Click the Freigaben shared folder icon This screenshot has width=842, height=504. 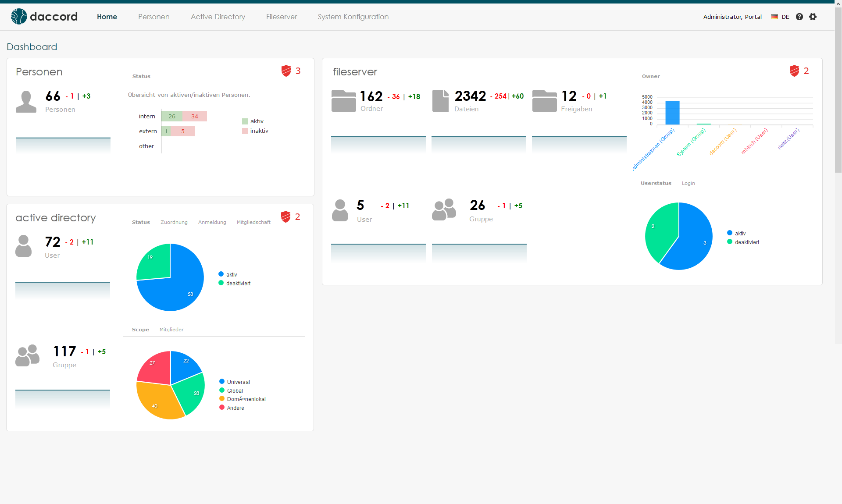coord(545,101)
